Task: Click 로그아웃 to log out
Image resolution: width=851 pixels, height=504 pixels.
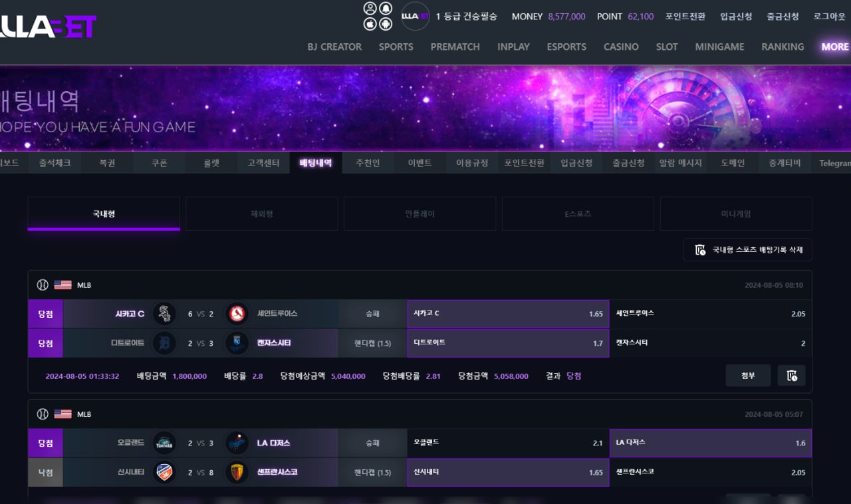Action: [830, 17]
